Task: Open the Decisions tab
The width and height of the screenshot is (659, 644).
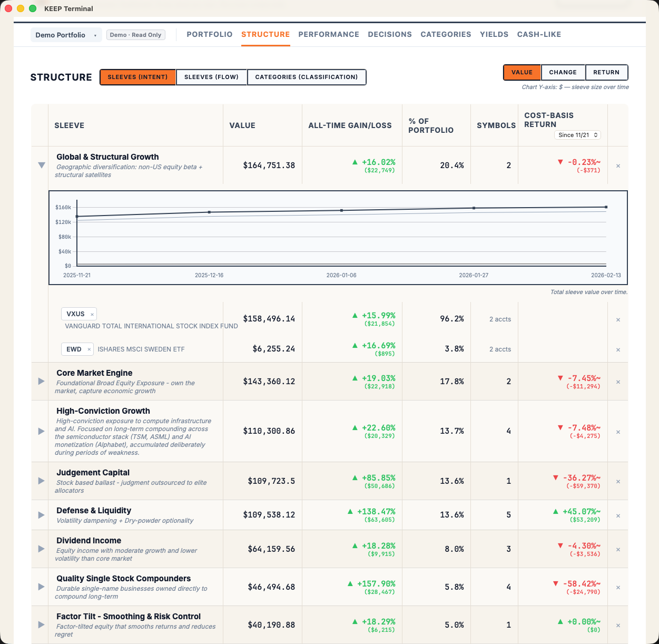Action: [x=390, y=34]
